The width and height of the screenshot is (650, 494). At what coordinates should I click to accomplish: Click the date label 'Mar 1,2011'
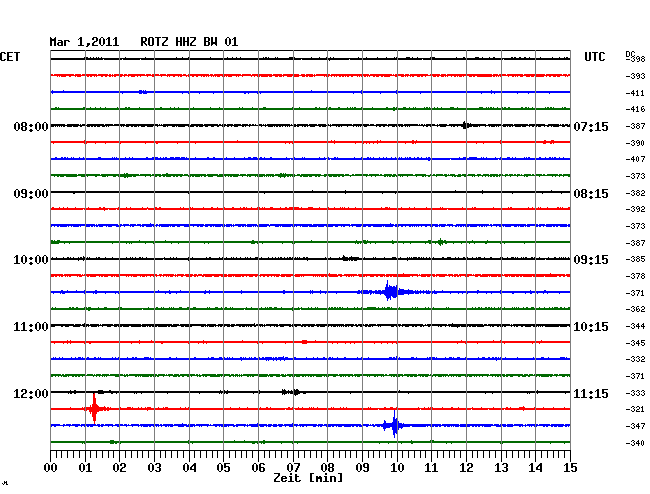click(x=84, y=42)
